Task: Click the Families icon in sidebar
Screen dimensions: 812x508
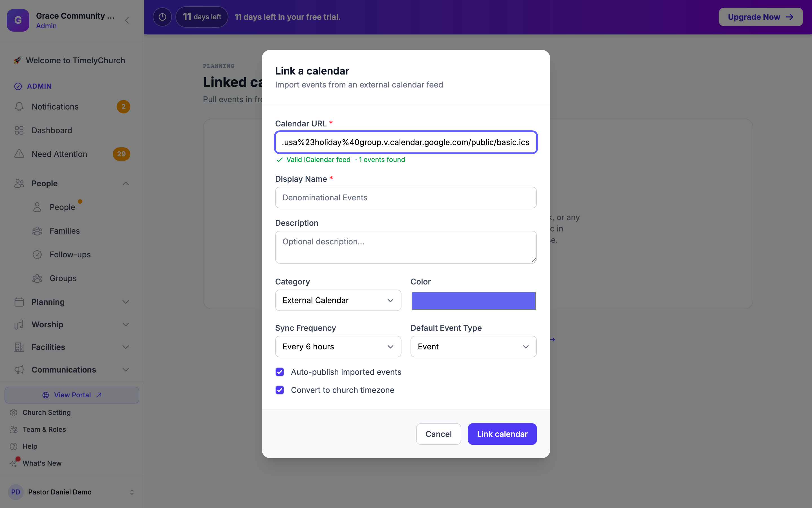Action: (37, 231)
